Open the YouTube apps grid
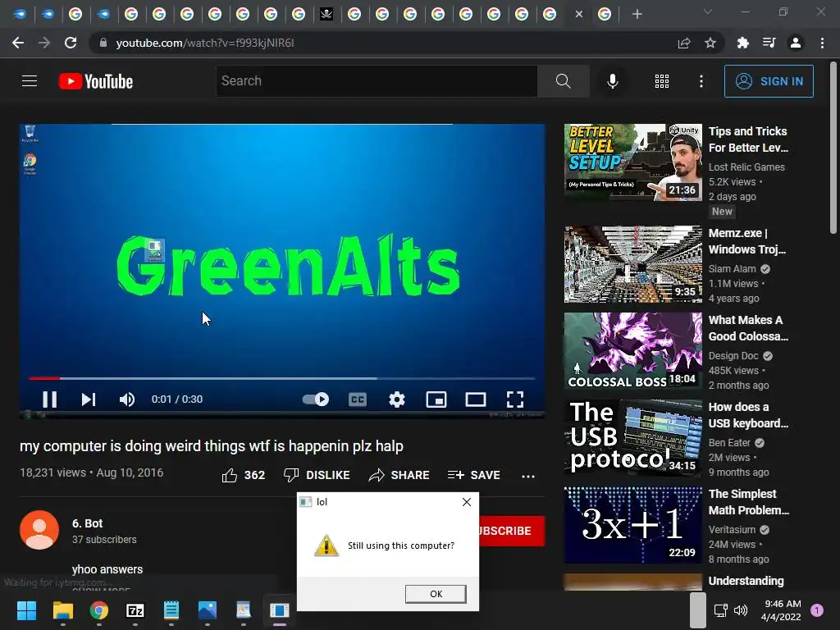 click(x=662, y=81)
